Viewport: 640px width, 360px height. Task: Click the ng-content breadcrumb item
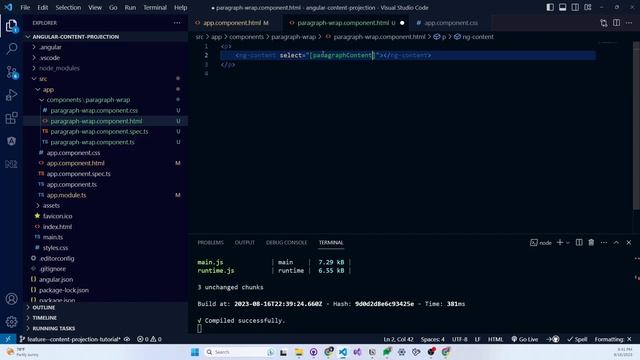point(473,37)
